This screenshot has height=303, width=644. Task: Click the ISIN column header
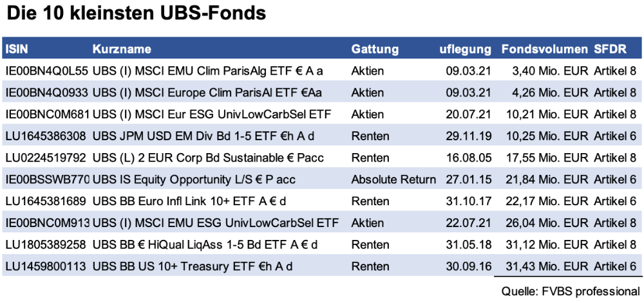tap(17, 50)
